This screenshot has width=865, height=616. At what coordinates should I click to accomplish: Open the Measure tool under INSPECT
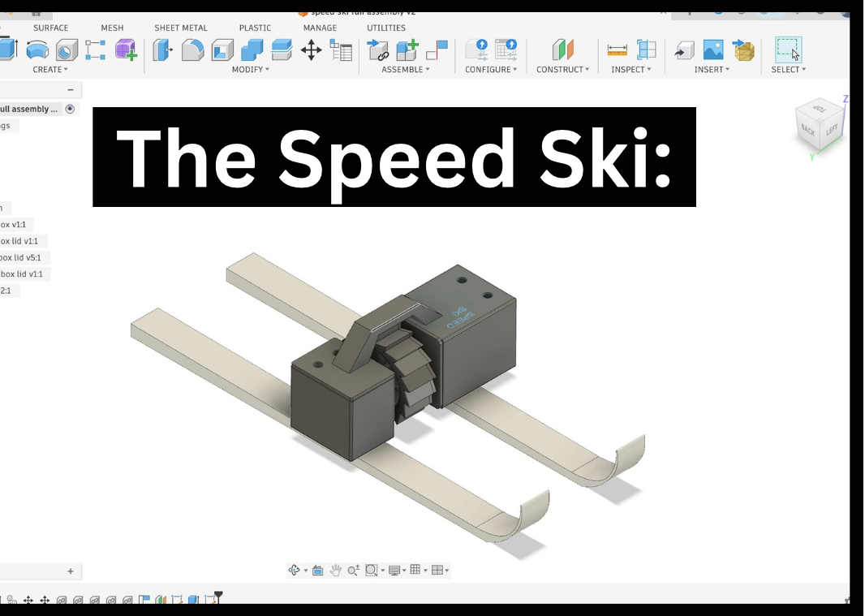point(617,51)
